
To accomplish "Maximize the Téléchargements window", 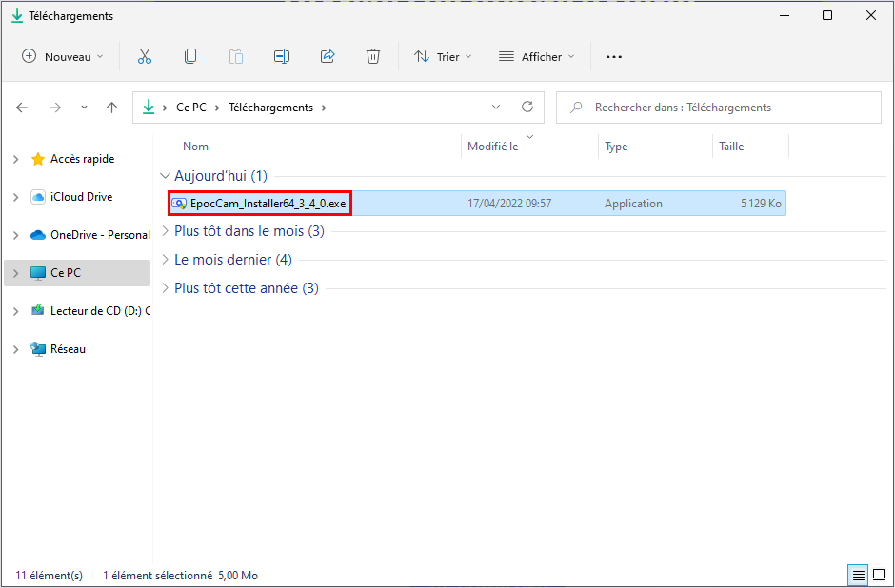I will click(x=827, y=15).
